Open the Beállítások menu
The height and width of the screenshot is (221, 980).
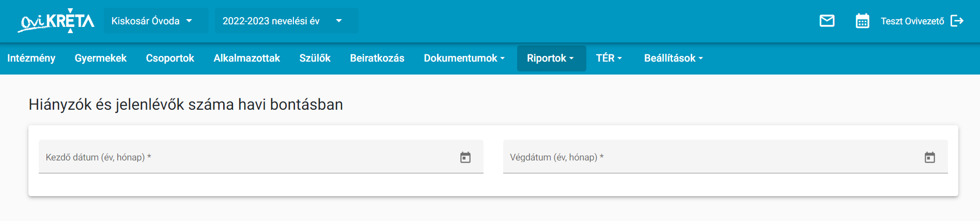pos(673,58)
